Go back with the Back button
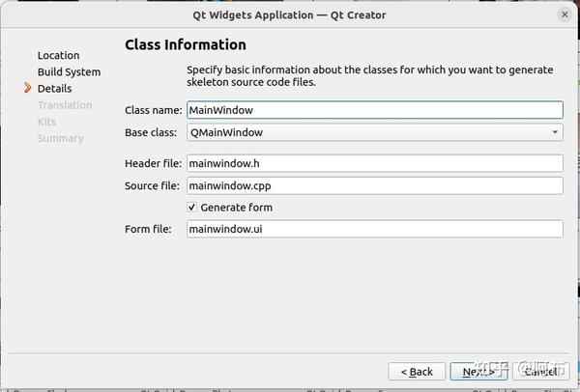This screenshot has height=392, width=580. 417,372
